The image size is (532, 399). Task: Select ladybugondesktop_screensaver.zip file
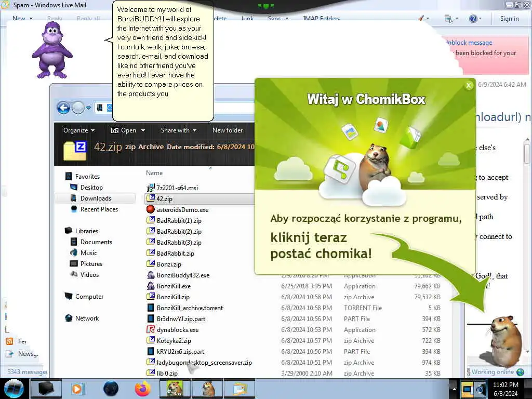pyautogui.click(x=204, y=362)
